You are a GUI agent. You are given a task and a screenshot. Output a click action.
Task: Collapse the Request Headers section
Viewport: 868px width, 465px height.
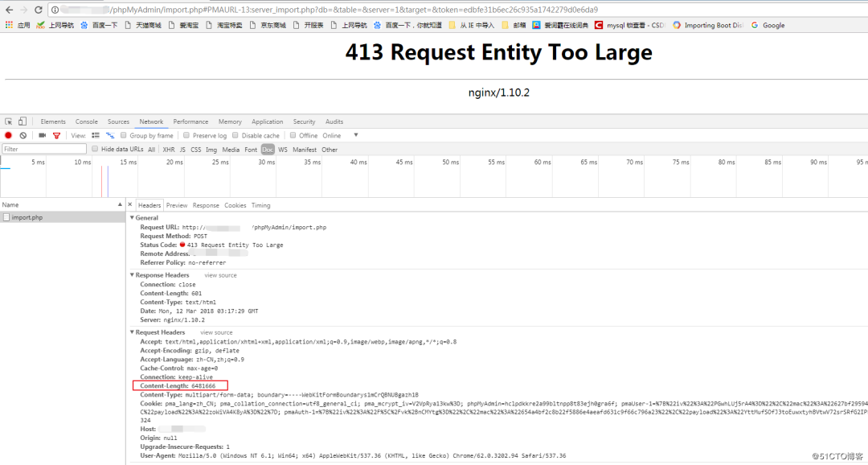click(132, 332)
